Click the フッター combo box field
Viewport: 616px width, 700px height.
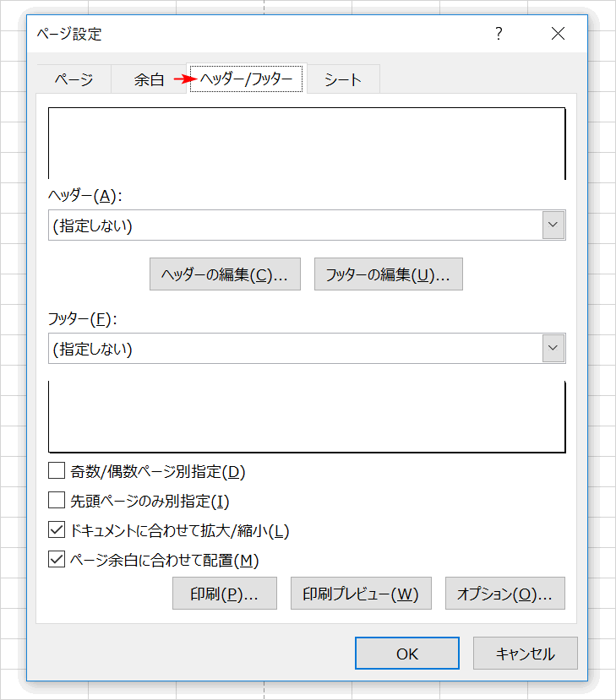click(294, 348)
